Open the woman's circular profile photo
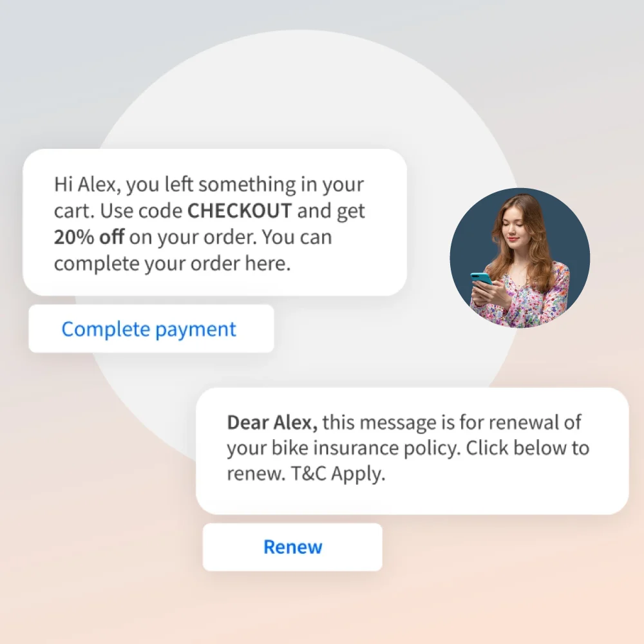 click(x=520, y=258)
